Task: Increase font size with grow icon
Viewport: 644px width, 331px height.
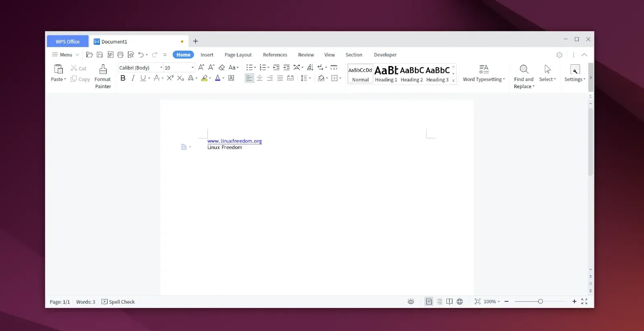Action: (x=201, y=67)
